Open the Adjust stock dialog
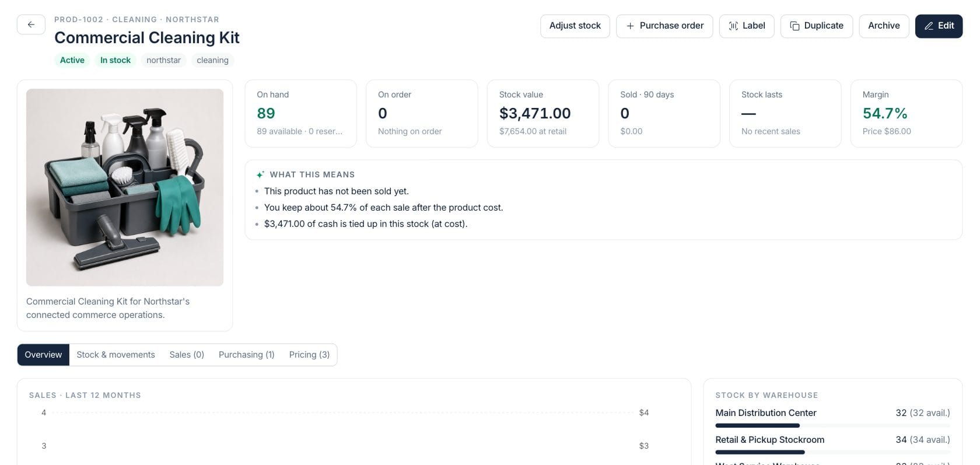The width and height of the screenshot is (980, 465). click(x=575, y=26)
